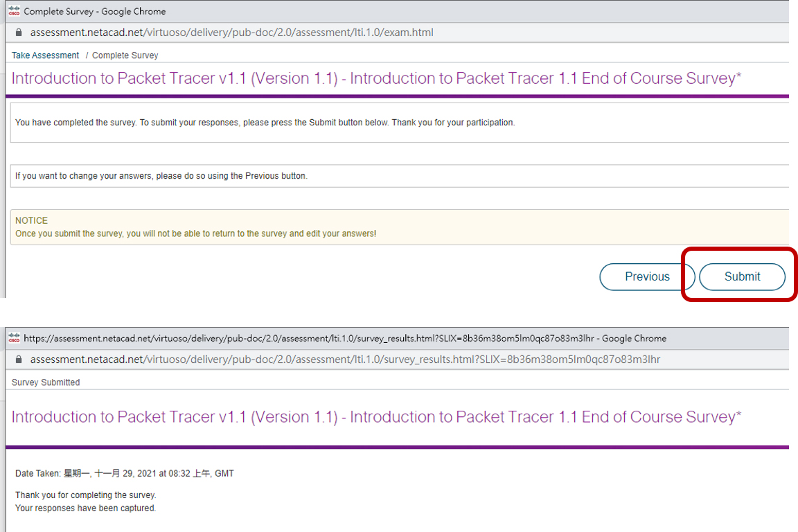Viewport: 798px width, 532px height.
Task: Click the Cisco favicon in Complete Survey window
Action: pos(15,10)
